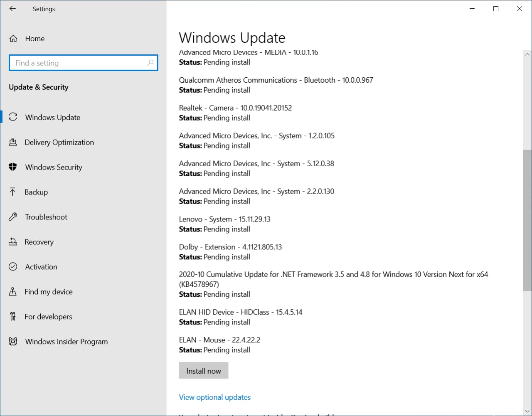Click the scrollbar up arrow

(x=527, y=54)
